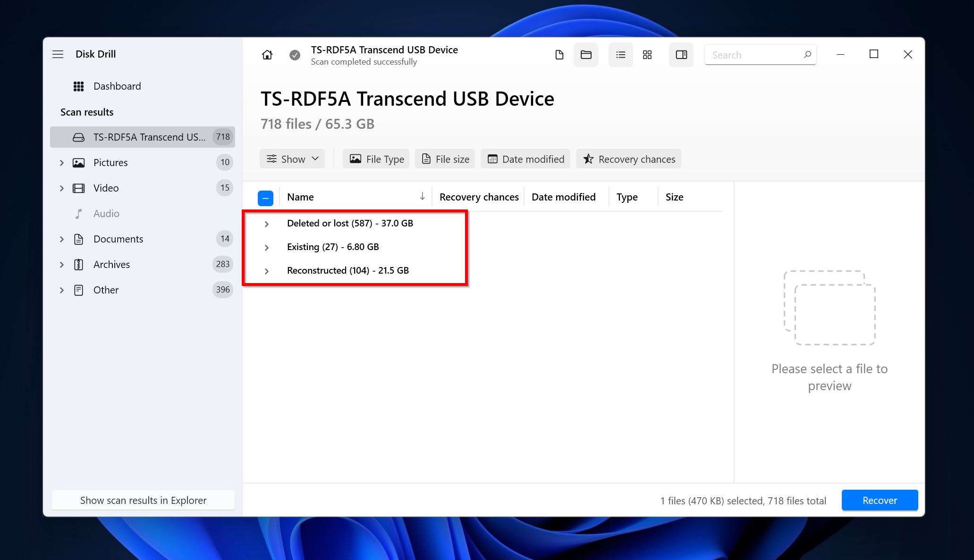Click the document view icon
Viewport: 974px width, 560px height.
[x=559, y=55]
